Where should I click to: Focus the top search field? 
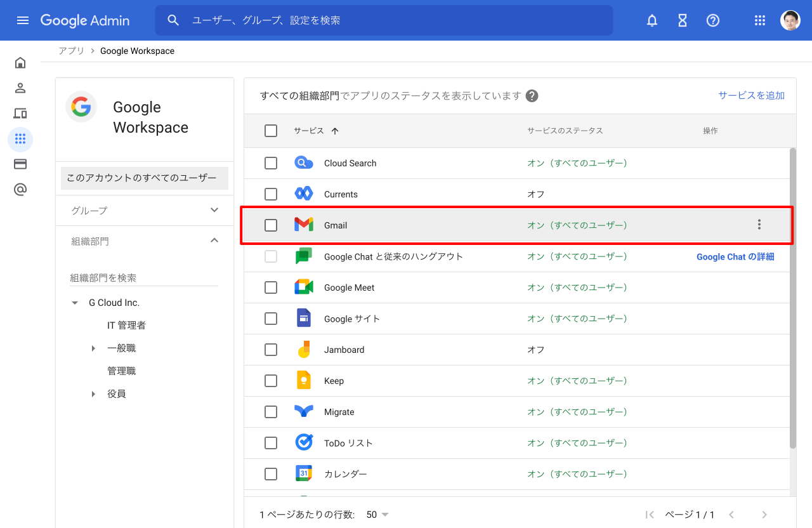384,20
